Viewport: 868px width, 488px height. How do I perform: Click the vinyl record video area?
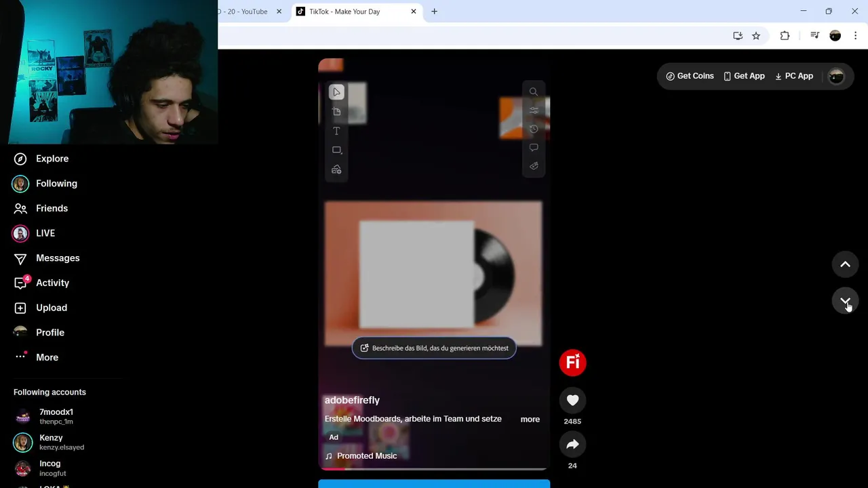click(x=433, y=273)
